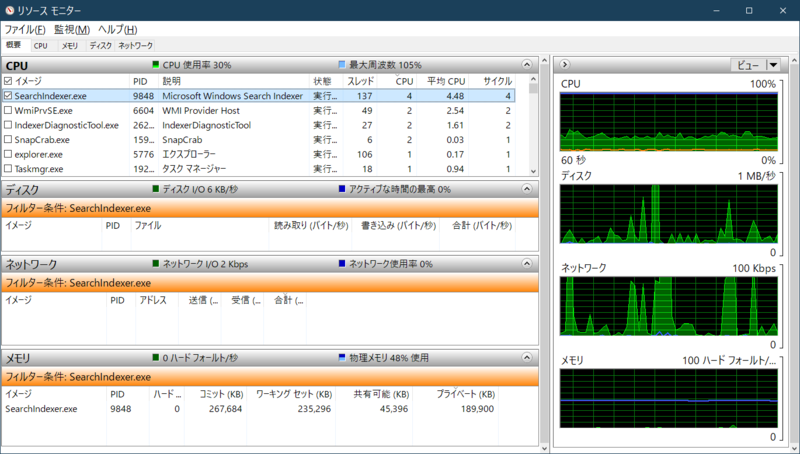Click the green ネットワーク I/O indicator square
800x454 pixels.
pyautogui.click(x=156, y=264)
